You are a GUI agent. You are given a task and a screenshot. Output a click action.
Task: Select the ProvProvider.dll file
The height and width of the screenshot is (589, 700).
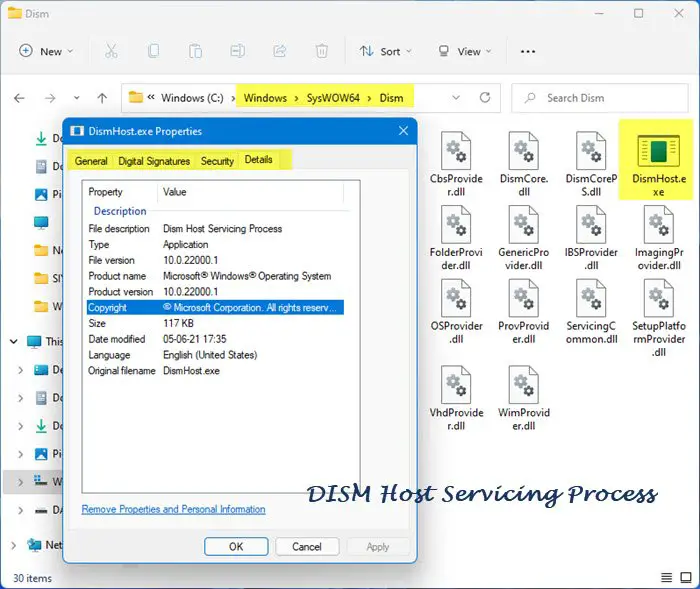click(524, 312)
